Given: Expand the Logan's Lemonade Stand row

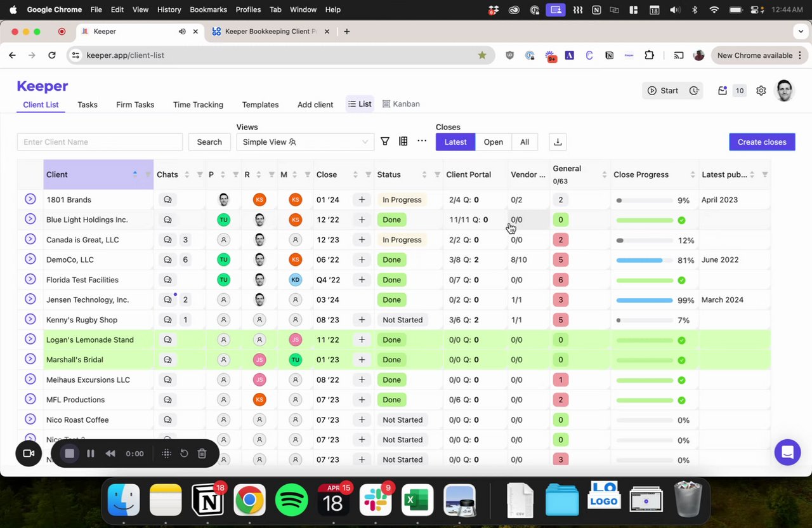Looking at the screenshot, I should pos(30,339).
